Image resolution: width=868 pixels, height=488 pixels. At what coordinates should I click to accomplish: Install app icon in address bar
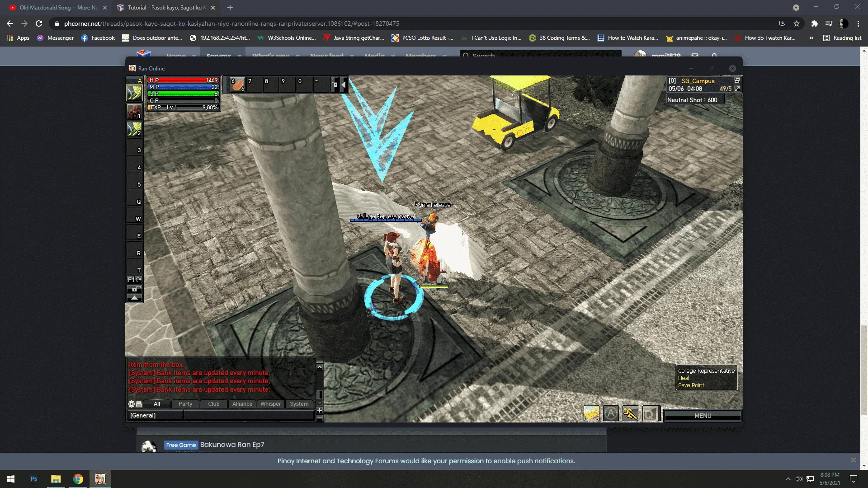[x=782, y=23]
